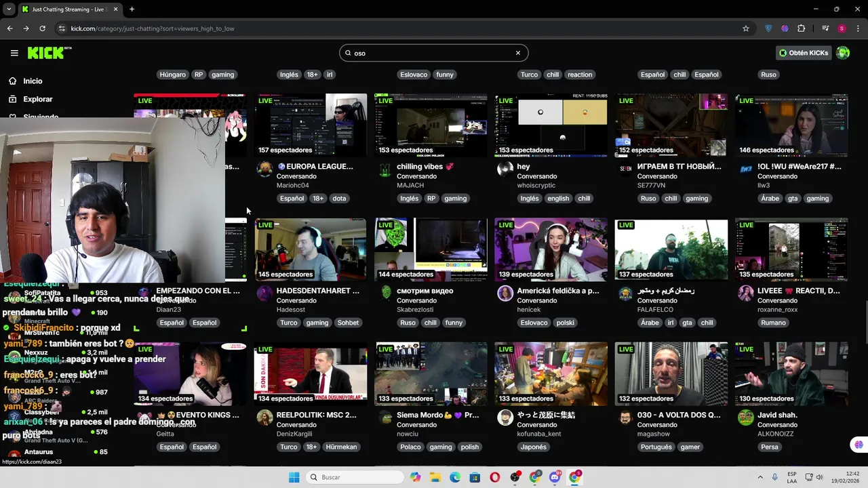The height and width of the screenshot is (488, 868).
Task: Open the REELPOLITIK stream thumbnail
Action: click(x=311, y=374)
